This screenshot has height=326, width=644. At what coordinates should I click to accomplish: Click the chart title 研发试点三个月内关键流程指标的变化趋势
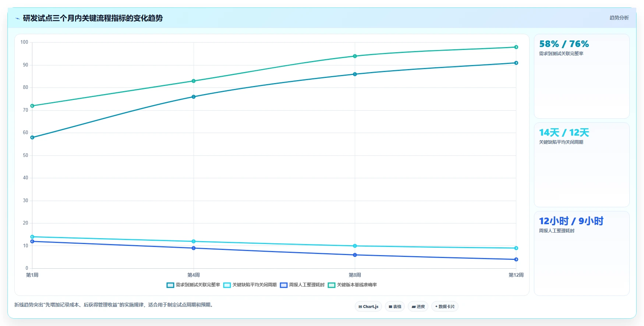click(x=93, y=18)
